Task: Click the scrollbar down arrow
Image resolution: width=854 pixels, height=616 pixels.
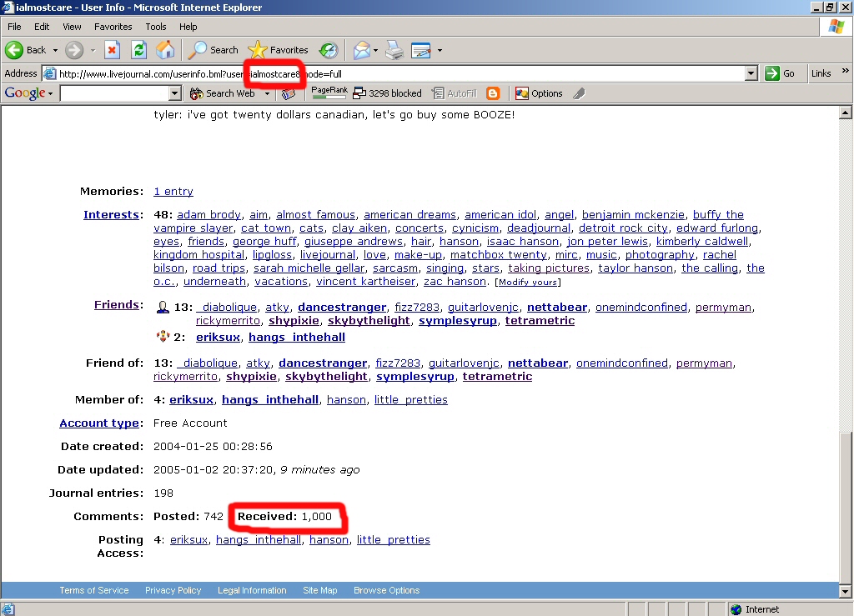Action: (846, 591)
